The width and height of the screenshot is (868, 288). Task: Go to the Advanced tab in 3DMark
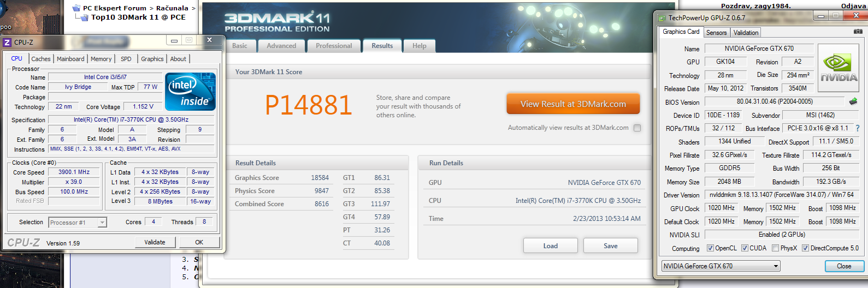point(281,46)
